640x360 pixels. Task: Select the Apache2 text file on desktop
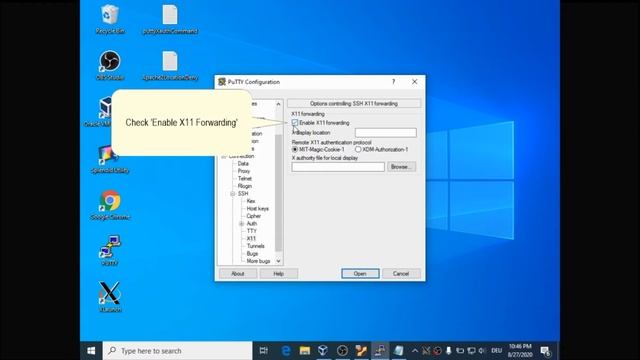[x=170, y=65]
